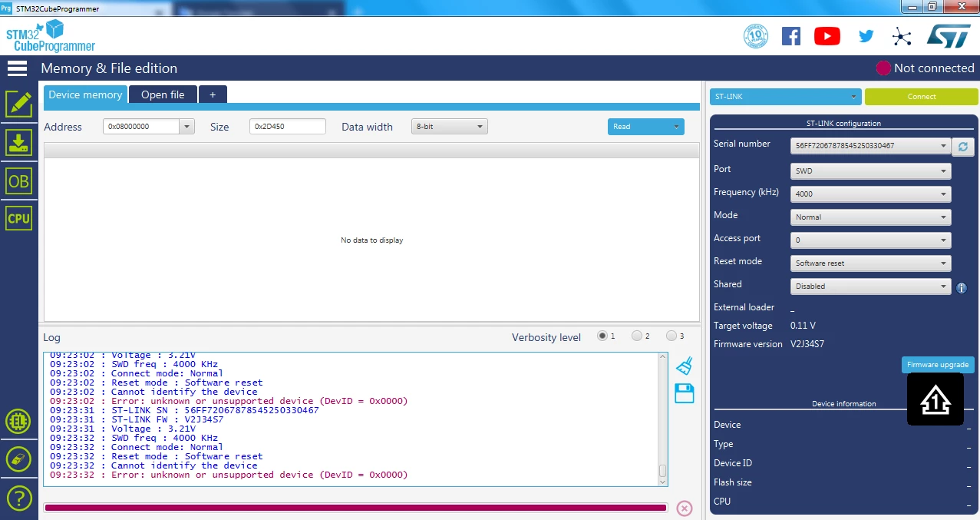Click the log scrollbar down arrow

(x=663, y=482)
